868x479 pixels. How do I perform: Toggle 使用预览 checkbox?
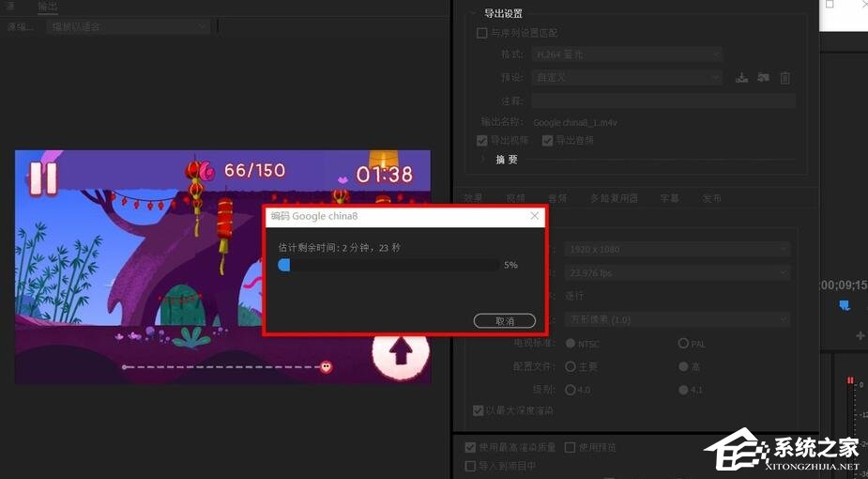pos(570,447)
